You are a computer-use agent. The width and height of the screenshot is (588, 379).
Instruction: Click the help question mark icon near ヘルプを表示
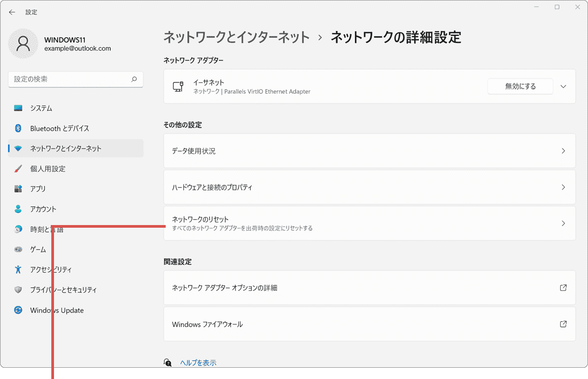coord(168,362)
